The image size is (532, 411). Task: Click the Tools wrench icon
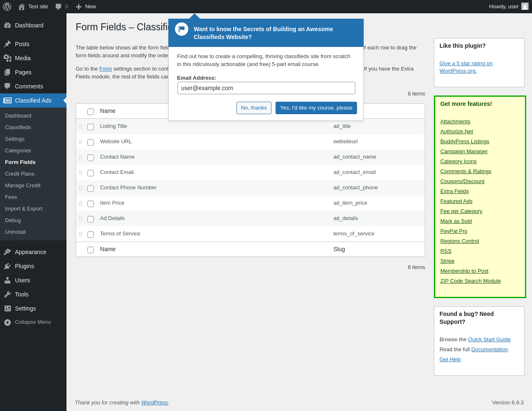7,294
